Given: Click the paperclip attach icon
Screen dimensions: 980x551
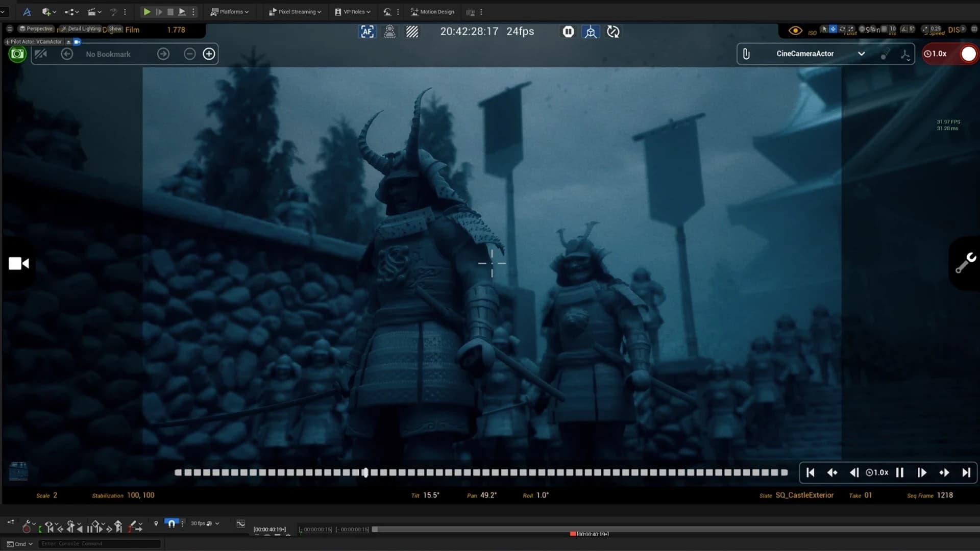Looking at the screenshot, I should 746,54.
